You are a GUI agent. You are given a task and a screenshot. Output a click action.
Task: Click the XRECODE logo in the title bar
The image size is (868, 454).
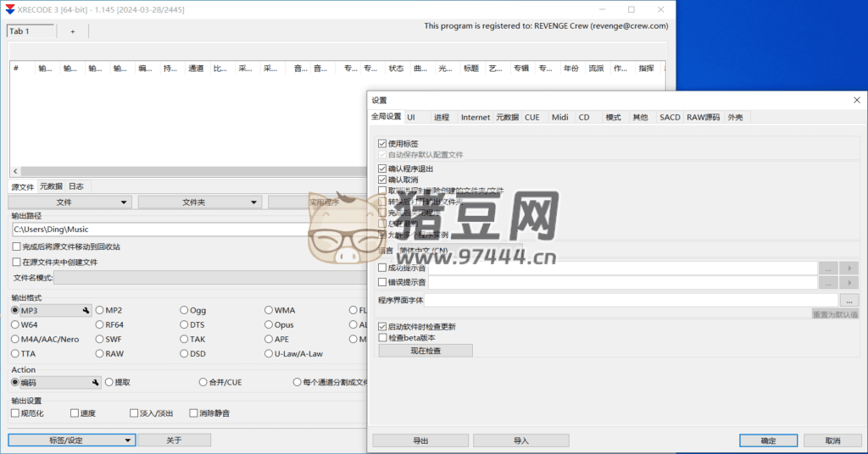[8, 8]
